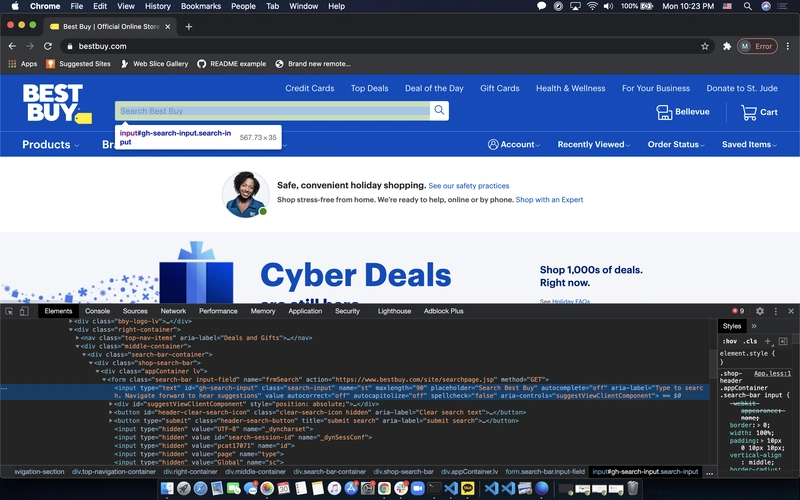Expand the Order Status dropdown
Image resolution: width=800 pixels, height=500 pixels.
[676, 144]
